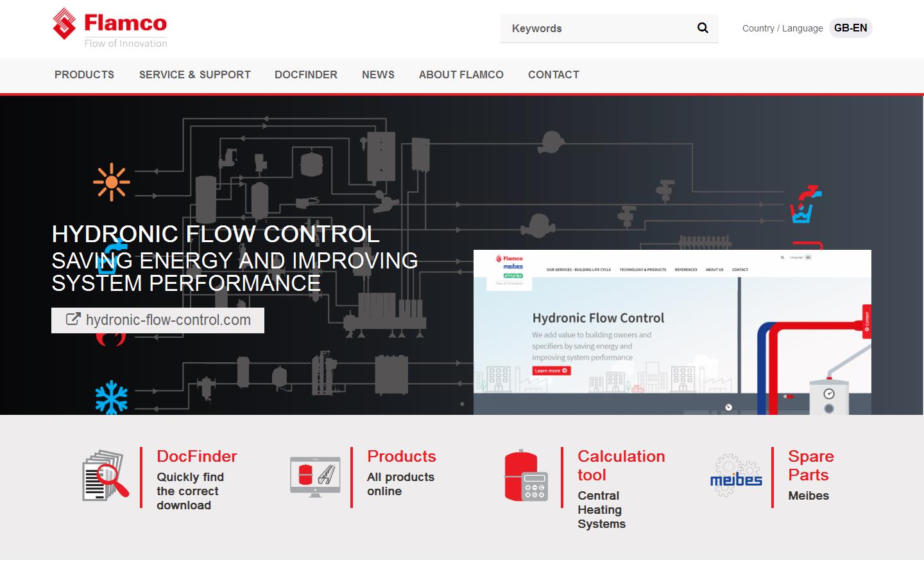Click the red flame icon in the banner
Viewport: 924px width, 578px height.
[x=110, y=341]
